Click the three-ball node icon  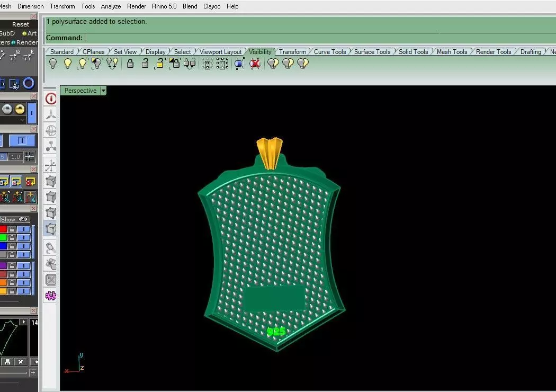(x=51, y=146)
